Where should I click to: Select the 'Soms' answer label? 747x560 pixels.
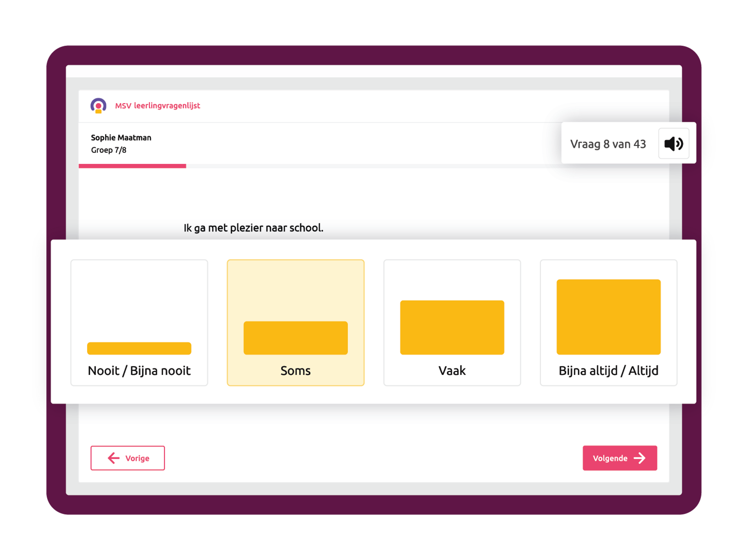point(295,371)
